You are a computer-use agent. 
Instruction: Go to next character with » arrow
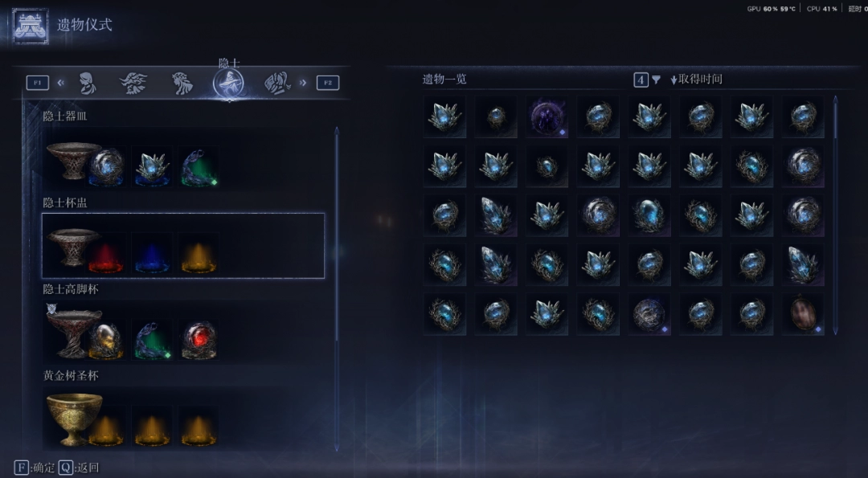(x=303, y=83)
